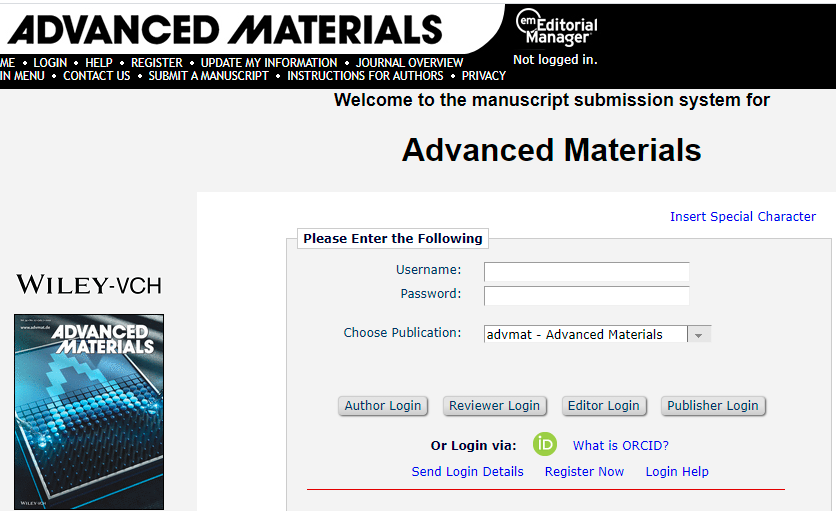Click the Send Login Details link
The height and width of the screenshot is (511, 836).
coord(467,472)
